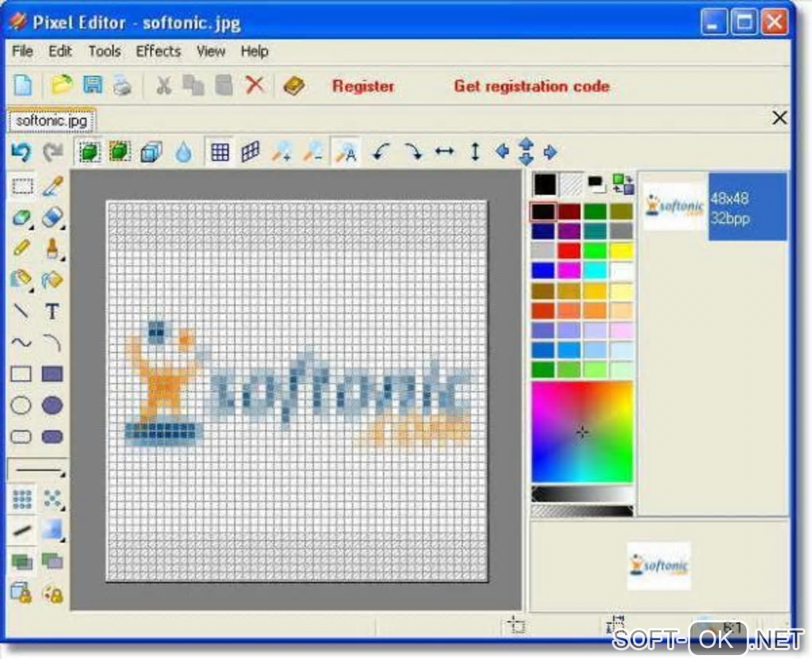Undo the last action
The image size is (812, 659).
21,152
